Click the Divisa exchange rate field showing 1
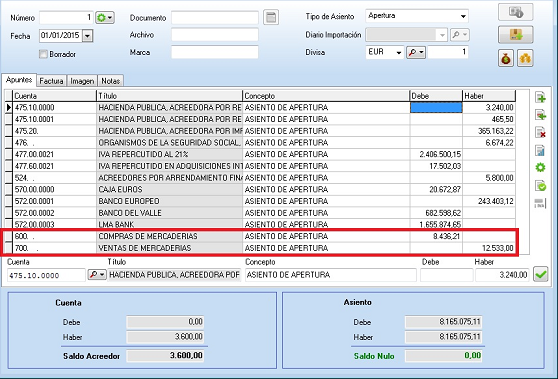Screen dimensions: 558x379 (448, 52)
